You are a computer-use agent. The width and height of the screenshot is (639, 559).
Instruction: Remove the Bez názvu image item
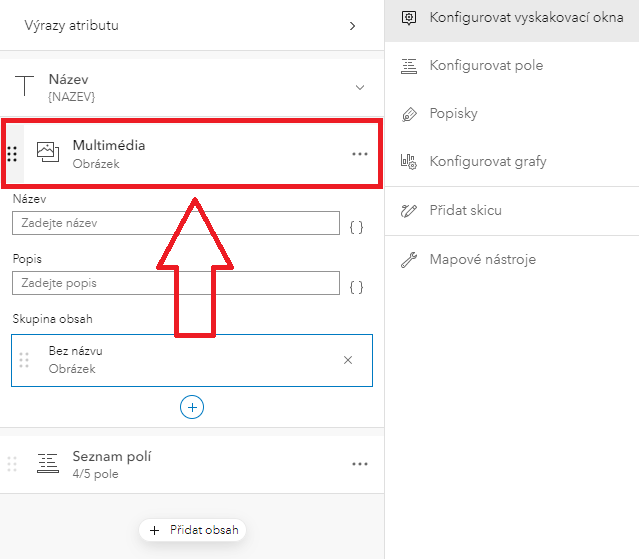348,360
